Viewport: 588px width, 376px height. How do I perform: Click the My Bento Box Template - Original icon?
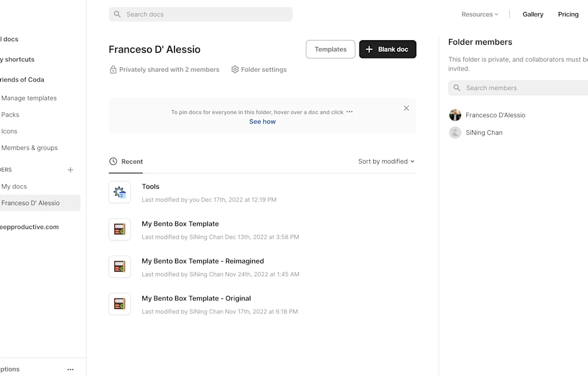[119, 304]
